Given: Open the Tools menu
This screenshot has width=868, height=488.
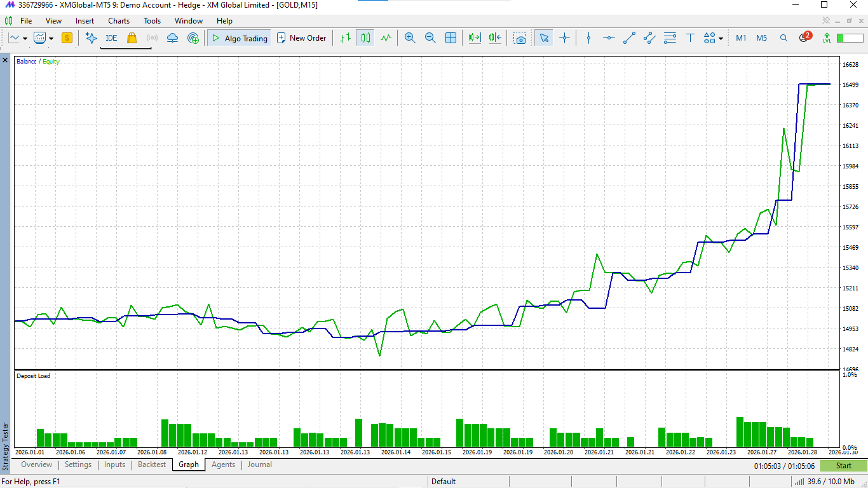Looking at the screenshot, I should [x=153, y=21].
